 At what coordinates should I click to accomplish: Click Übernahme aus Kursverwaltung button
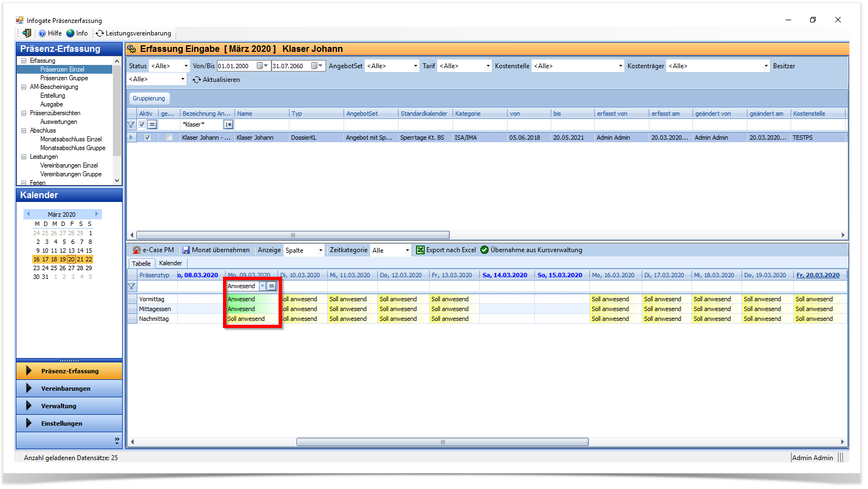coord(531,250)
